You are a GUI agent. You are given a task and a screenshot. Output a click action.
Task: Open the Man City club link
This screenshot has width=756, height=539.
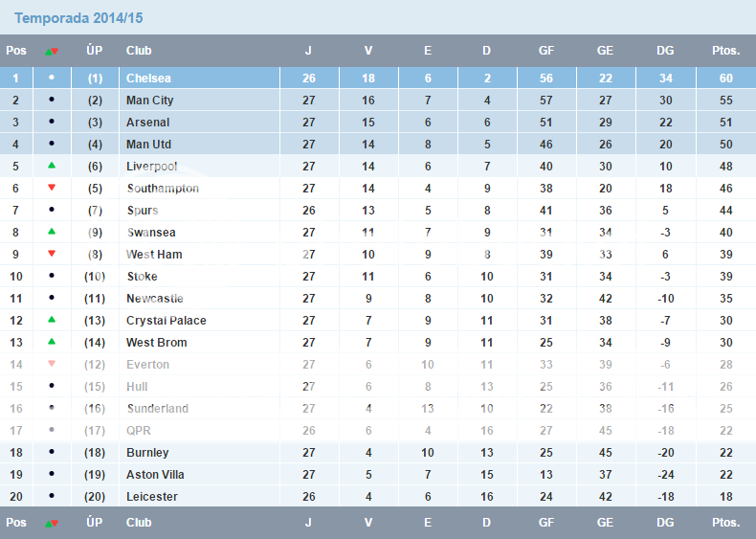[149, 101]
